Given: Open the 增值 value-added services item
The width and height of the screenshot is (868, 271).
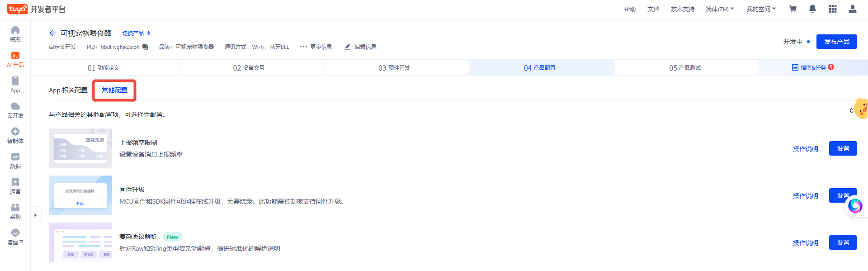Looking at the screenshot, I should [15, 237].
